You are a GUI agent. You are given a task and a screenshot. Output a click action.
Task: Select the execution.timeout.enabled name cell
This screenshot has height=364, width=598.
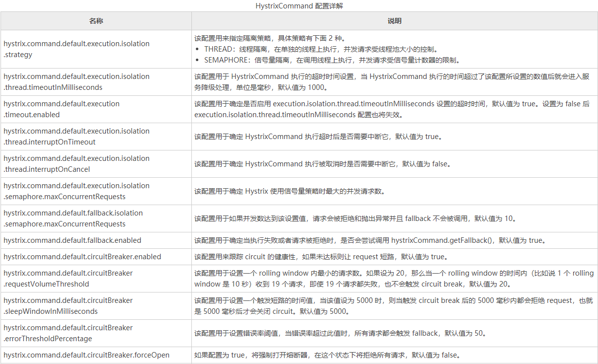[96, 109]
